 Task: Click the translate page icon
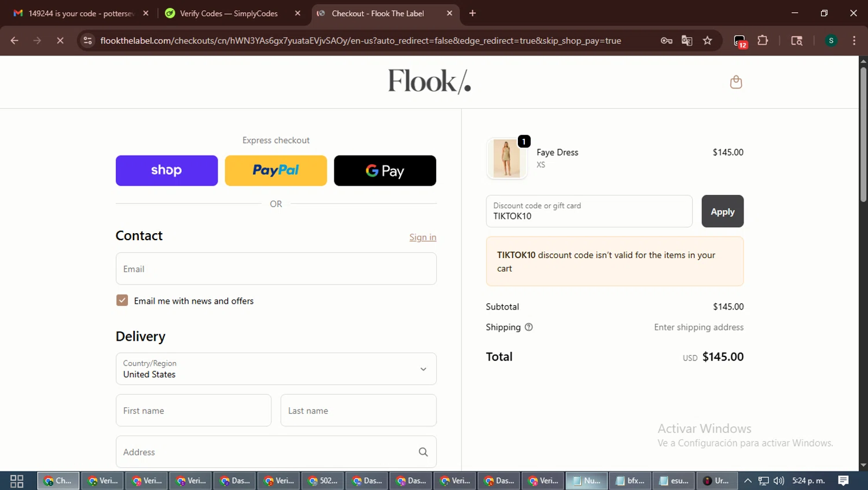point(687,40)
